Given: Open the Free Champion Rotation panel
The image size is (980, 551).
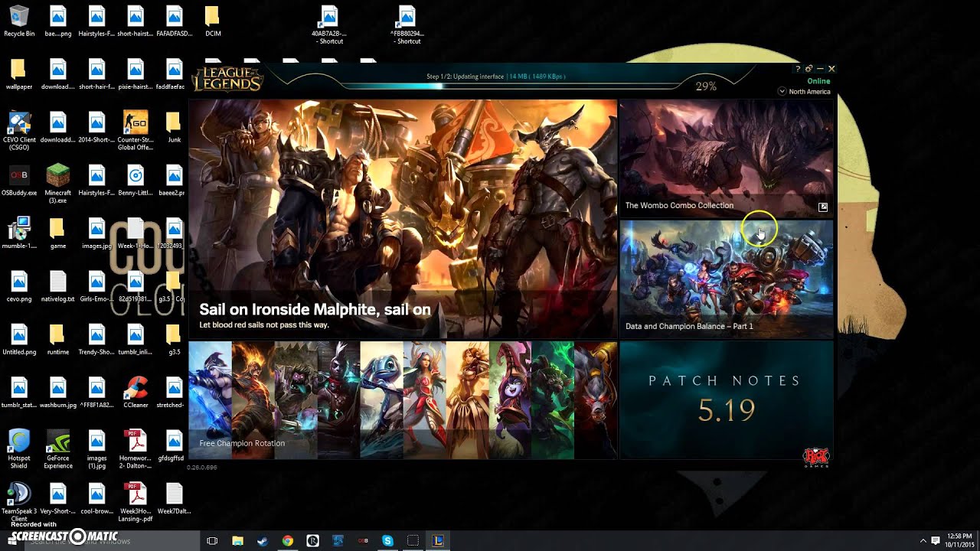Looking at the screenshot, I should (403, 399).
